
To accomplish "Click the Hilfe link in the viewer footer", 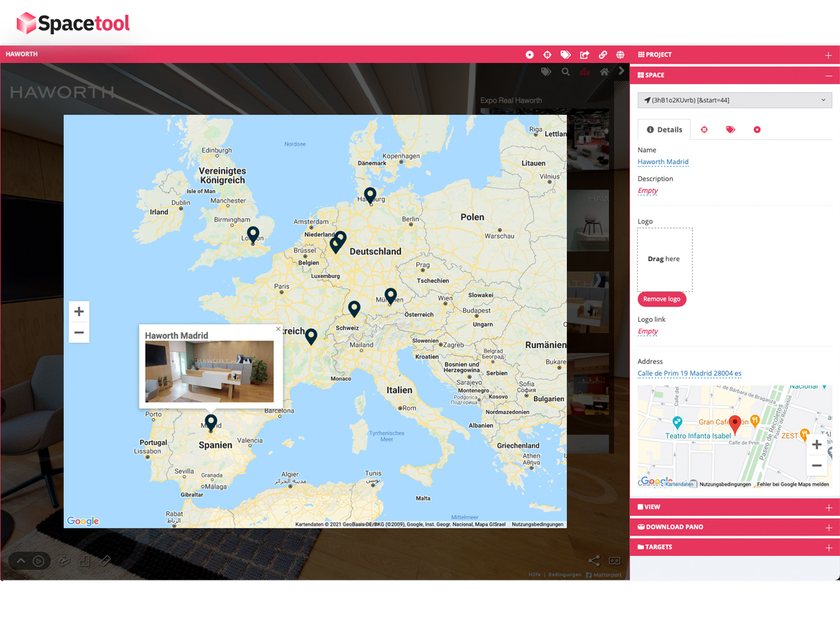I will point(535,575).
